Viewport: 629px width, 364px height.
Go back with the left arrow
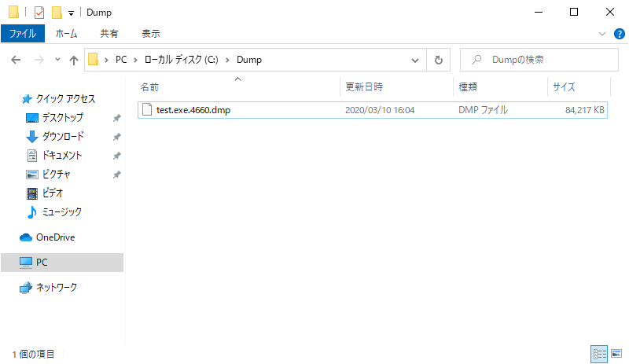point(16,60)
